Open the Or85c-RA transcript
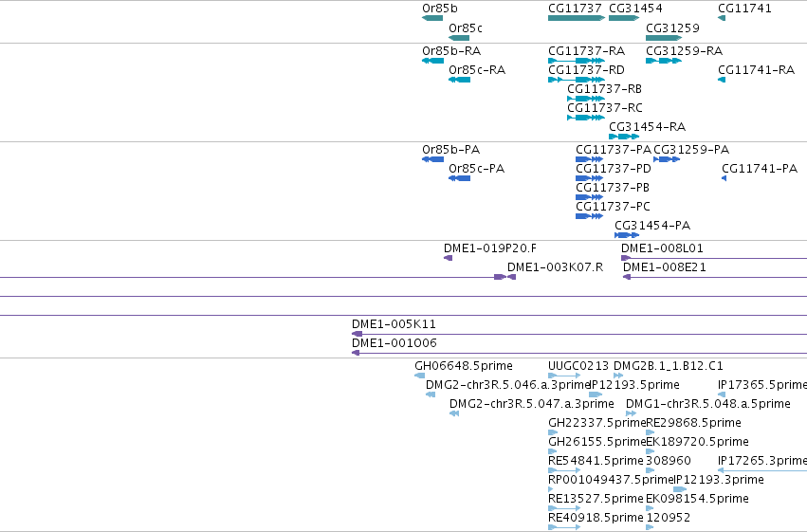This screenshot has height=532, width=807. [460, 80]
